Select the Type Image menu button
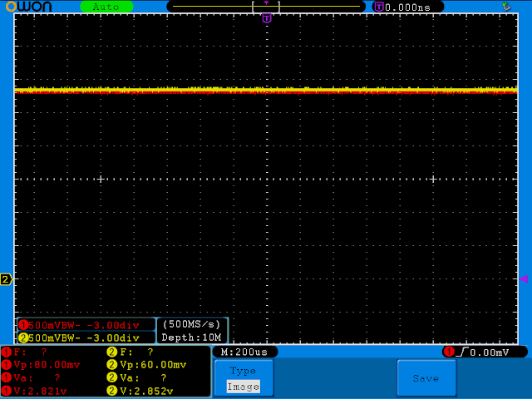The image size is (532, 399). tap(244, 378)
